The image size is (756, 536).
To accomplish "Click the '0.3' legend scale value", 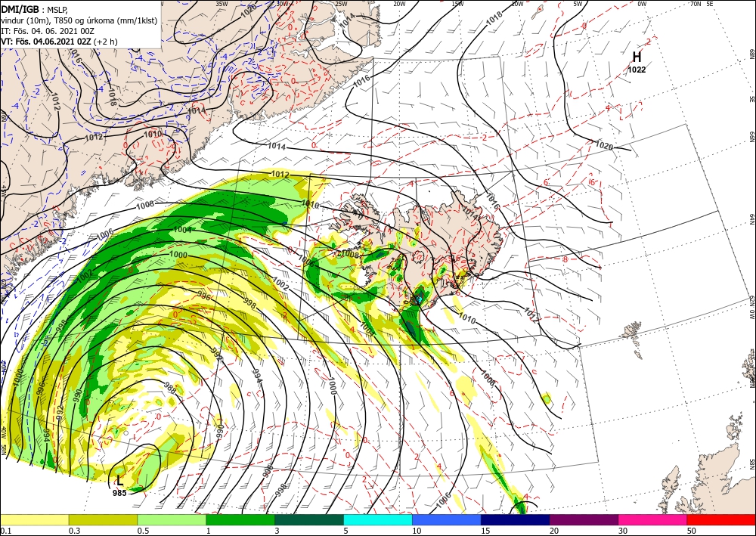I will (74, 531).
